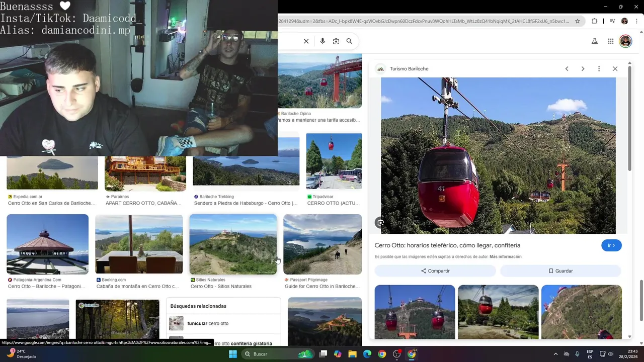644x362 pixels.
Task: Save image with Guardar button
Action: click(x=560, y=270)
